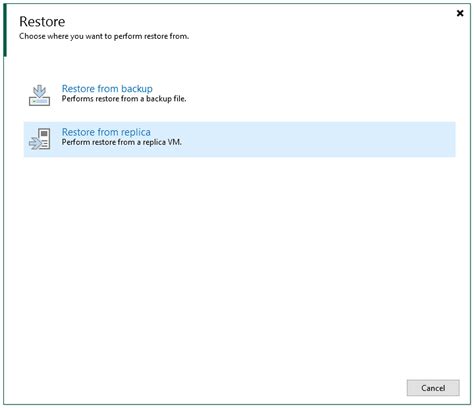
Task: Open the Restore from backup link
Action: click(107, 89)
